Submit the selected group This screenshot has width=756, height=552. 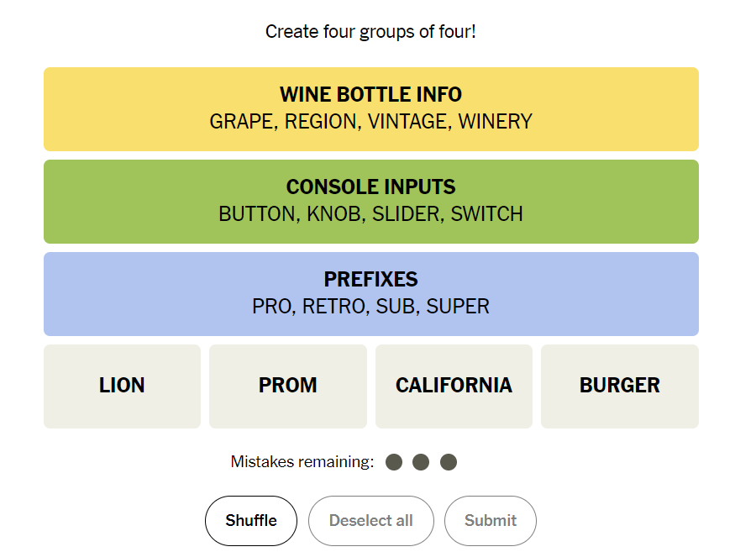point(490,521)
